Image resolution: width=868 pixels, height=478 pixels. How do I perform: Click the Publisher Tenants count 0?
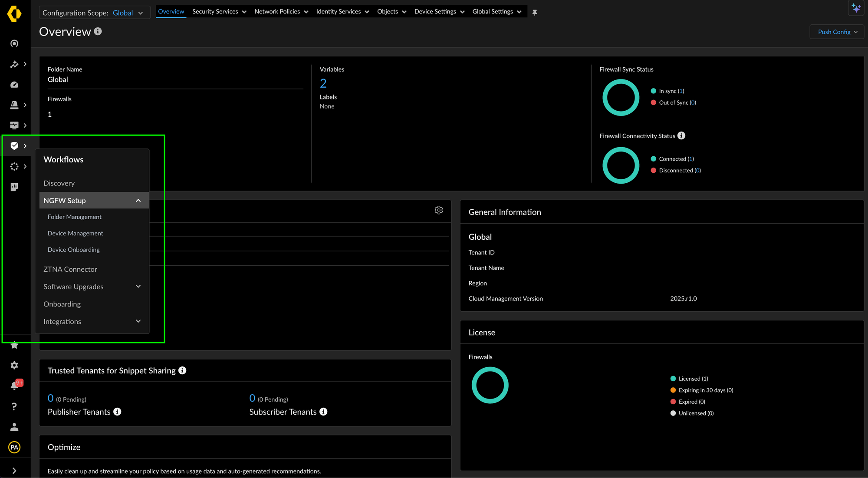tap(51, 398)
